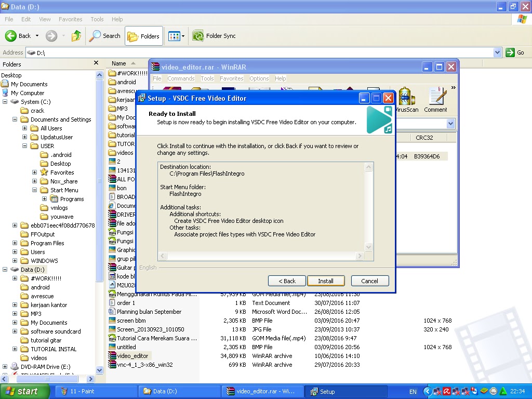The image size is (532, 399).
Task: Collapse the USER folder node
Action: pyautogui.click(x=25, y=146)
